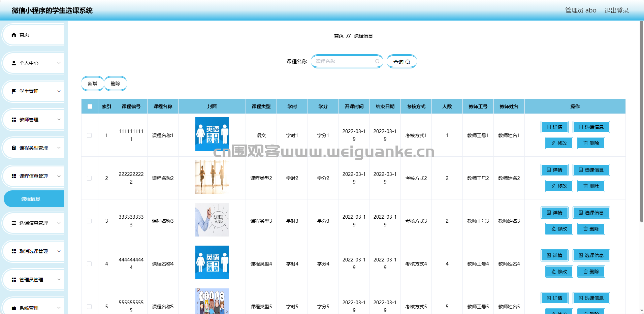Click the dancers cover thumbnail of 课程名称2
The image size is (644, 314).
[212, 177]
